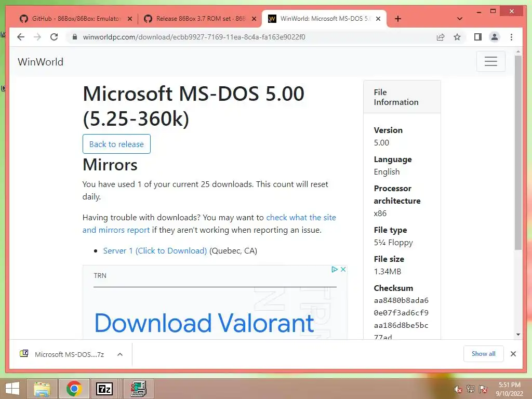Open the 86Box emulator taskbar icon

point(138,389)
